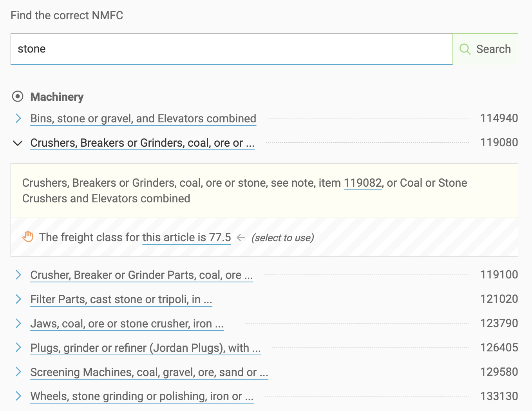Expand the Screening Machines row
The width and height of the screenshot is (532, 411).
(18, 372)
